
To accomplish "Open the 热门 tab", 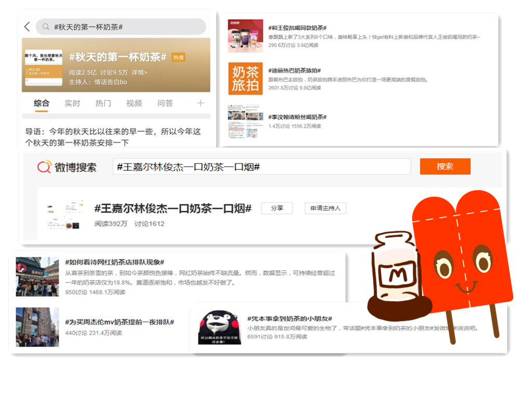I will [x=103, y=103].
